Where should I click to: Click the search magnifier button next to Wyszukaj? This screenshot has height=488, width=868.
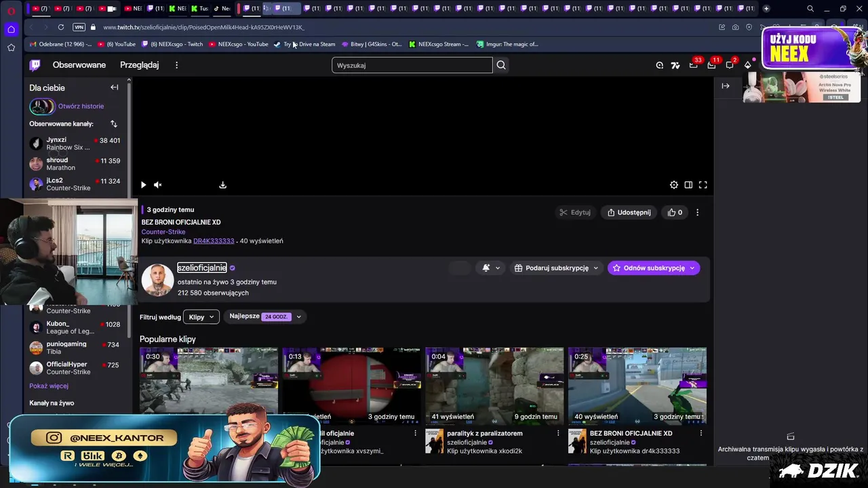pyautogui.click(x=501, y=65)
